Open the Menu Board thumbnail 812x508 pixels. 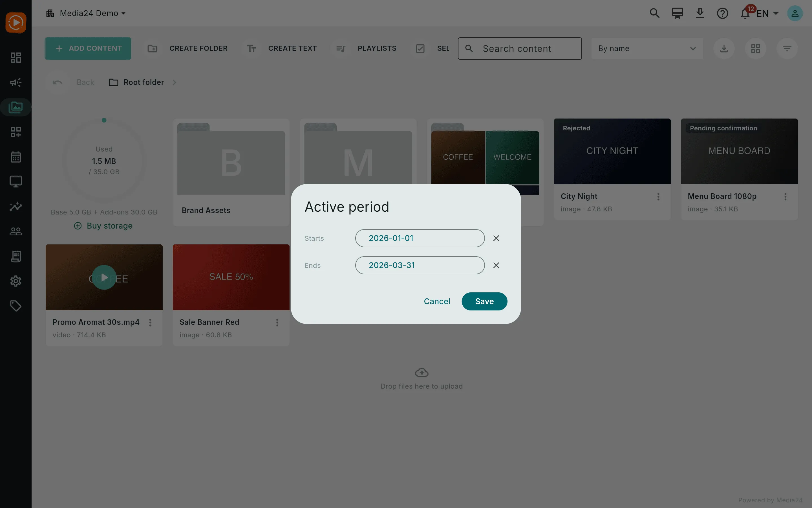[739, 151]
